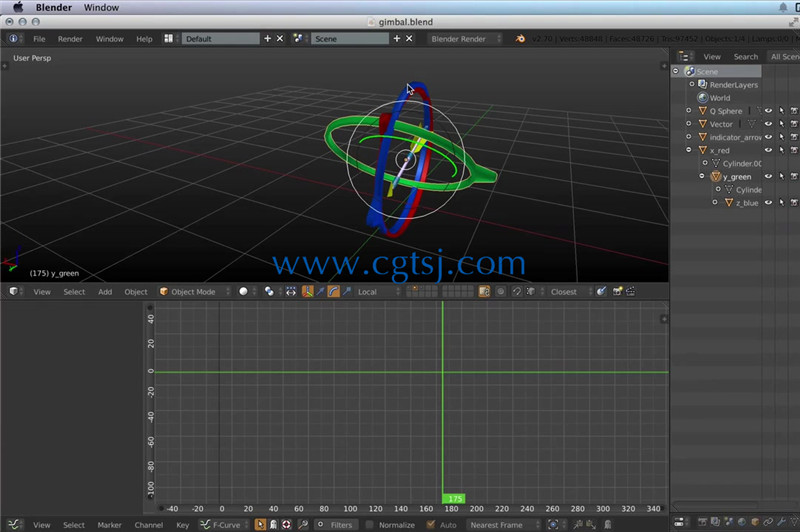This screenshot has height=532, width=800.
Task: Toggle the proportional editing icon
Action: pos(501,291)
